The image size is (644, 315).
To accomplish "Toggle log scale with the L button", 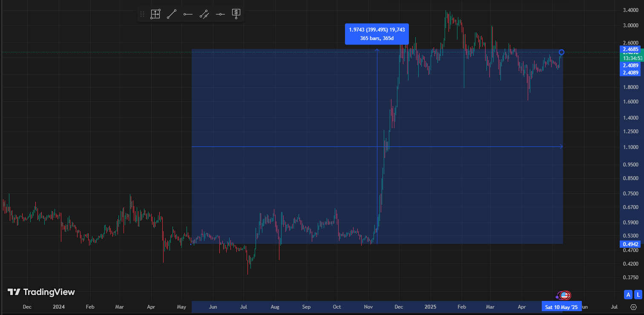I will [x=638, y=294].
